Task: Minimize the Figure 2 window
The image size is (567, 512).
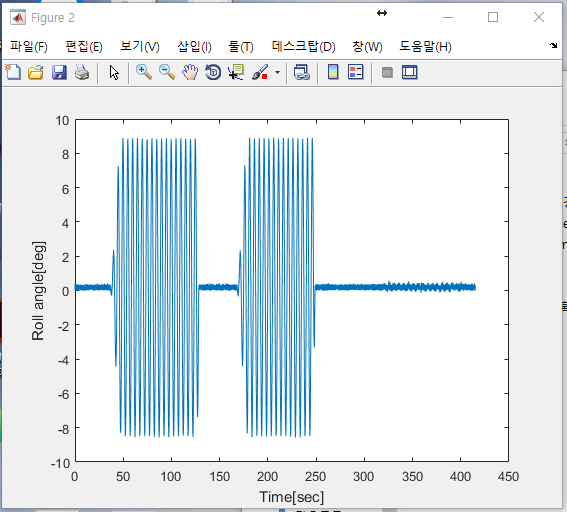Action: [448, 17]
